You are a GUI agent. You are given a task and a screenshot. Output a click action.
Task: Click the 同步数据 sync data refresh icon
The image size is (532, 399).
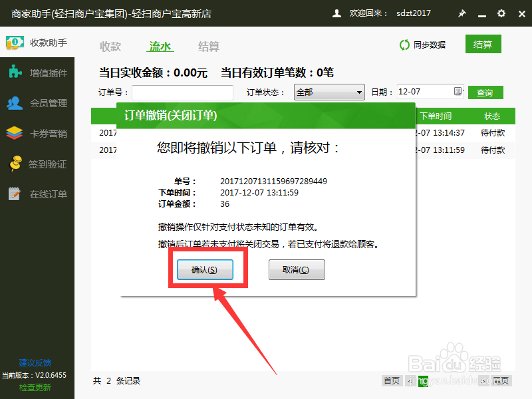pyautogui.click(x=404, y=45)
